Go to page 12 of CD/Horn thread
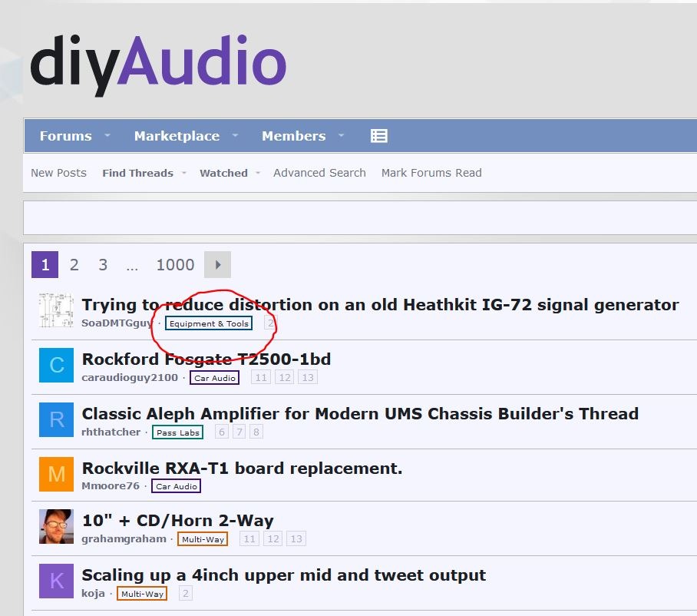 273,539
